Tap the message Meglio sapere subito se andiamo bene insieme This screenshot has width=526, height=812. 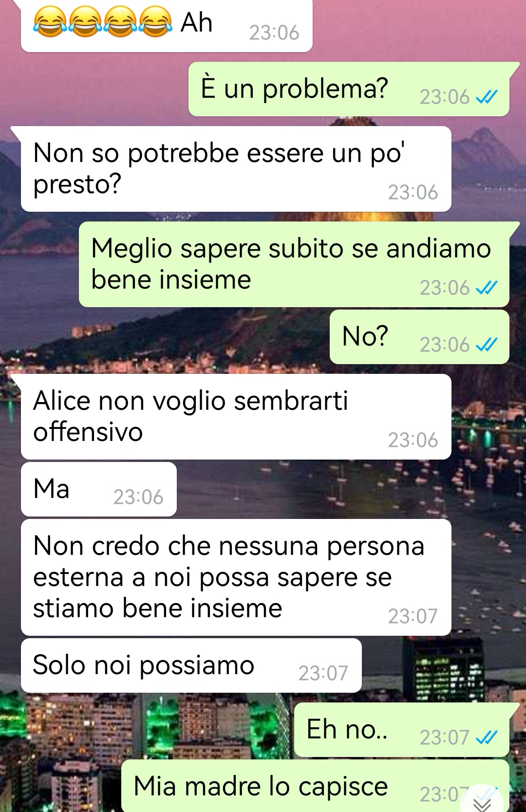point(294,264)
